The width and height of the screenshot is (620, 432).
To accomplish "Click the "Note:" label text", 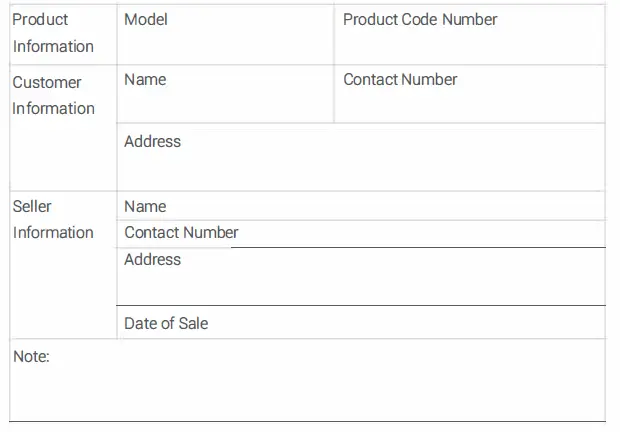I will (x=31, y=356).
